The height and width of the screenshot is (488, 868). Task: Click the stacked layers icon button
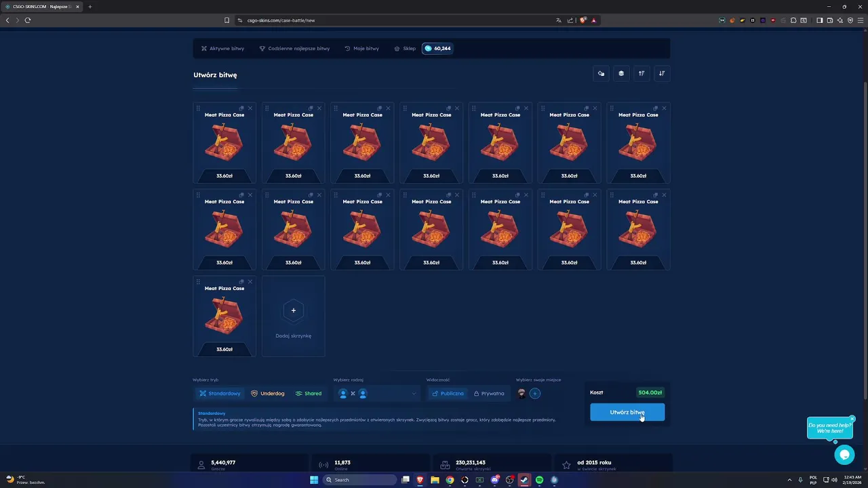point(621,73)
